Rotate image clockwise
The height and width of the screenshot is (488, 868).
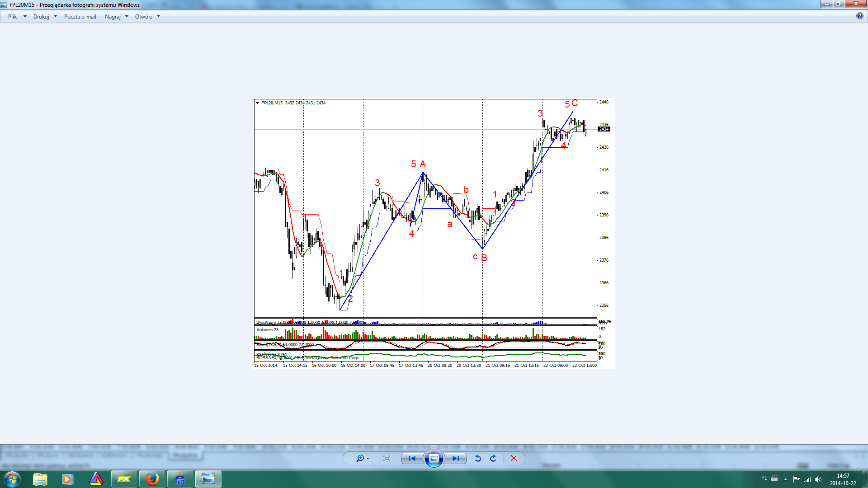[x=493, y=458]
